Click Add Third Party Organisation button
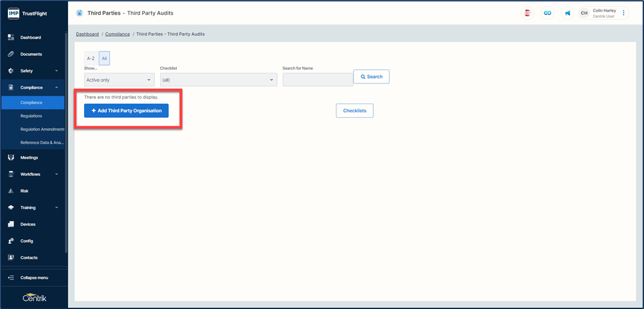This screenshot has height=309, width=644. [126, 111]
